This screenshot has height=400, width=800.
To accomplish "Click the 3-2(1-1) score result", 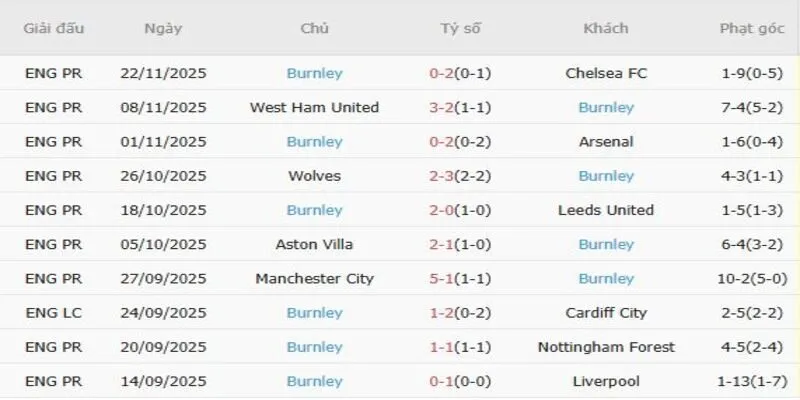I will pos(460,107).
